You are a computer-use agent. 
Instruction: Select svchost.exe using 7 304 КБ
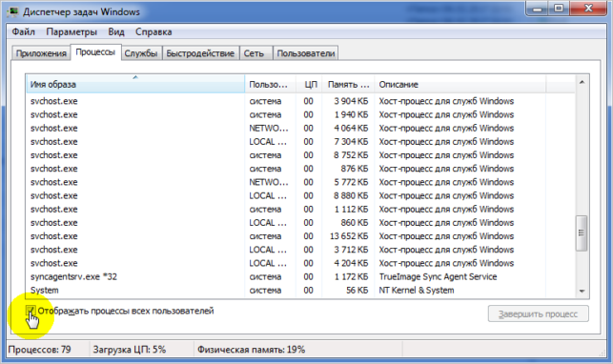click(x=301, y=142)
